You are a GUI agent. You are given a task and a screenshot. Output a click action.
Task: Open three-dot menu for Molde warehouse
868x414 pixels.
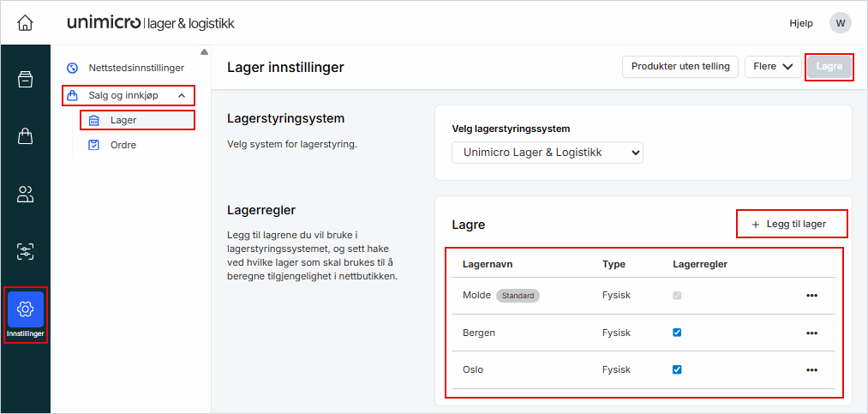pos(811,296)
